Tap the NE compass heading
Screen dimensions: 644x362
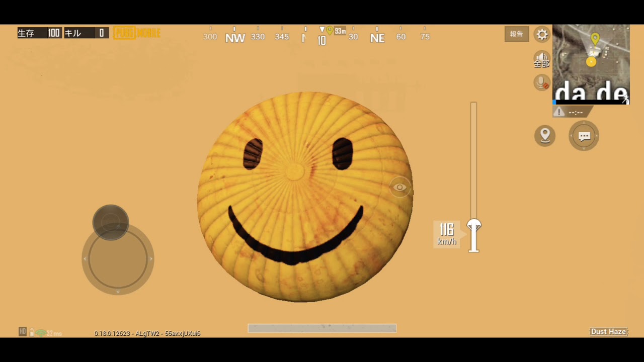[x=377, y=38]
